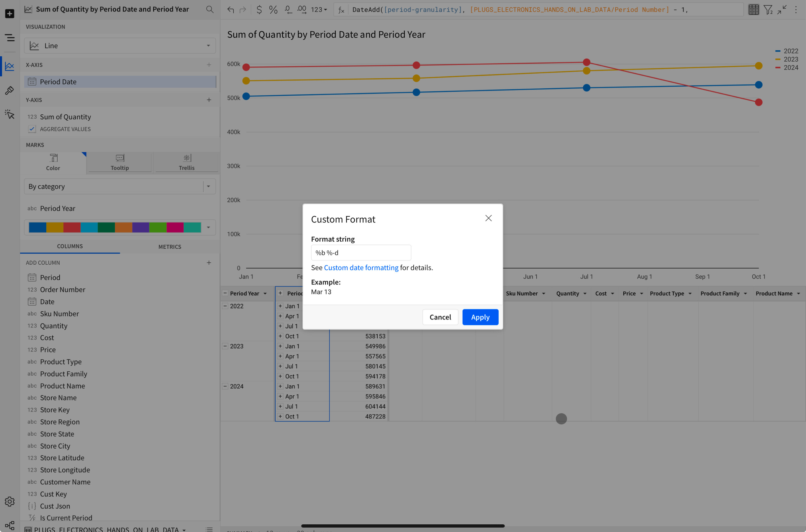
Task: Open the element format paintbrush panel
Action: [x=9, y=90]
